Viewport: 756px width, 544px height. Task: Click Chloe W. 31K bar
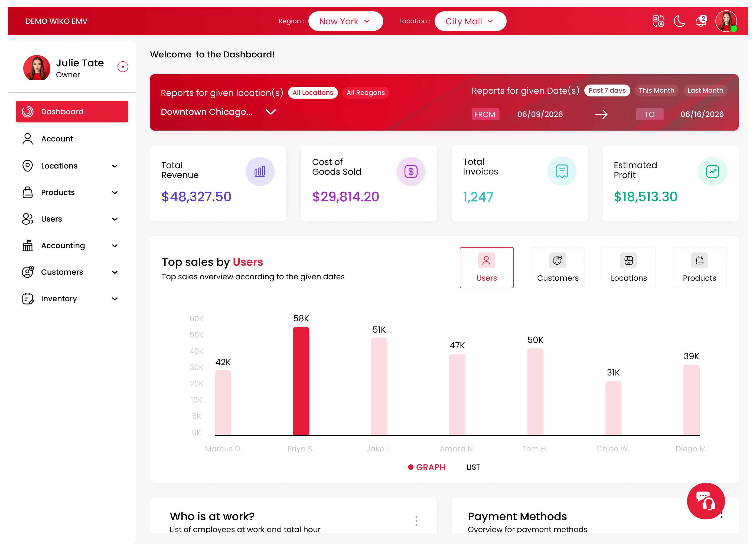[x=613, y=408]
